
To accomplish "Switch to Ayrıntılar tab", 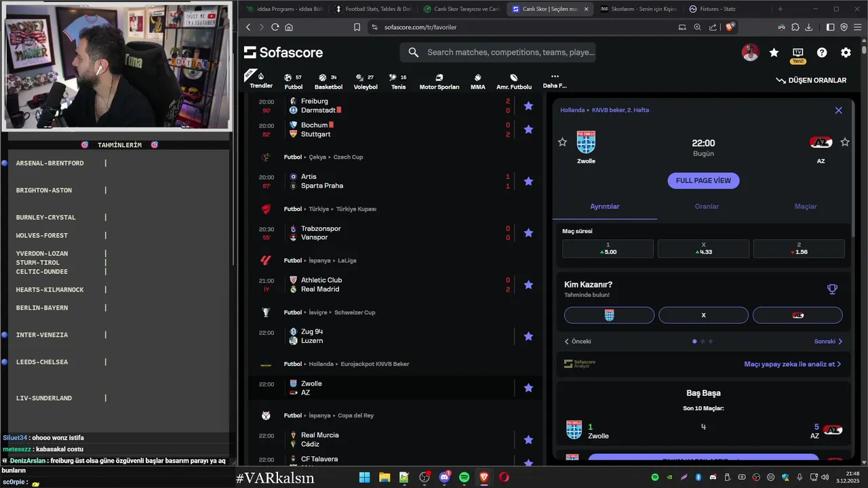I will tap(605, 207).
